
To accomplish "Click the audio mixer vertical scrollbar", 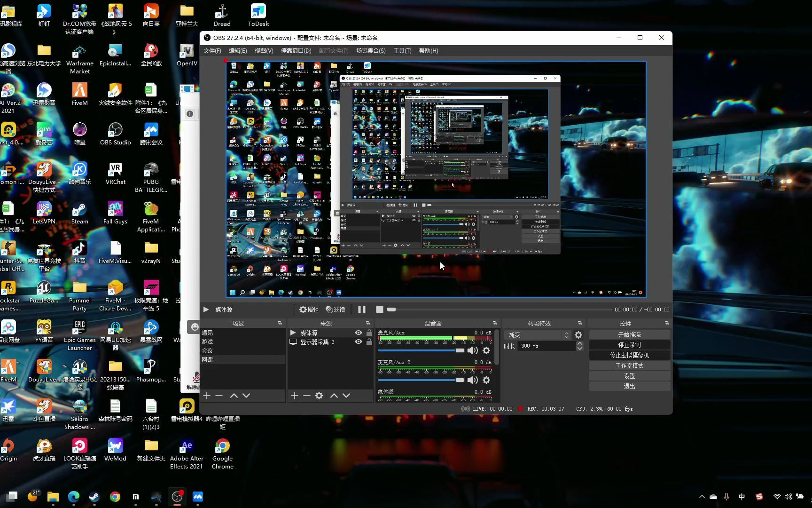I will [497, 348].
